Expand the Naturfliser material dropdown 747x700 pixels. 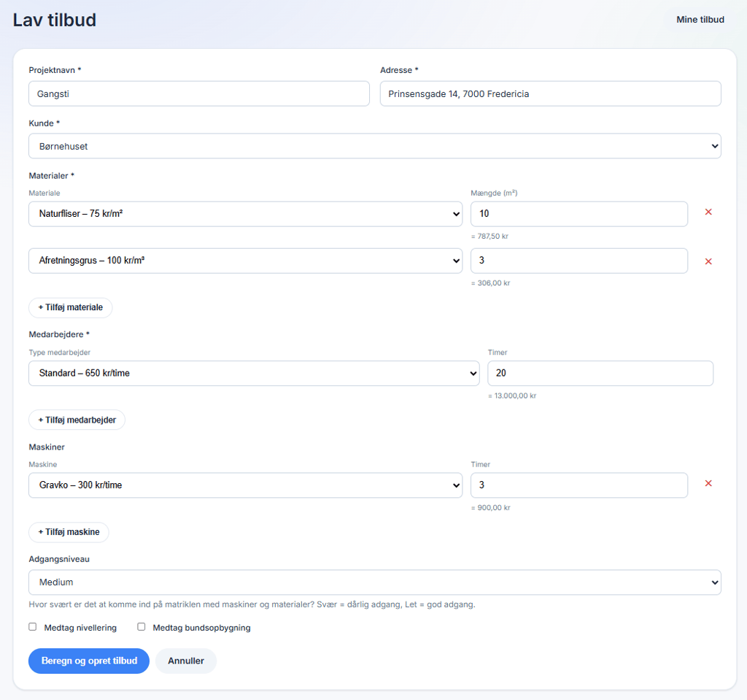245,214
